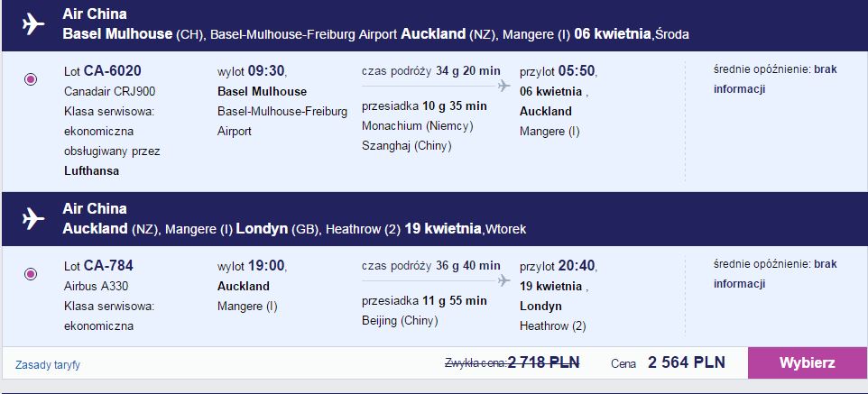Image resolution: width=868 pixels, height=394 pixels.
Task: Select the radio button for flight CA-6020
Action: click(31, 79)
